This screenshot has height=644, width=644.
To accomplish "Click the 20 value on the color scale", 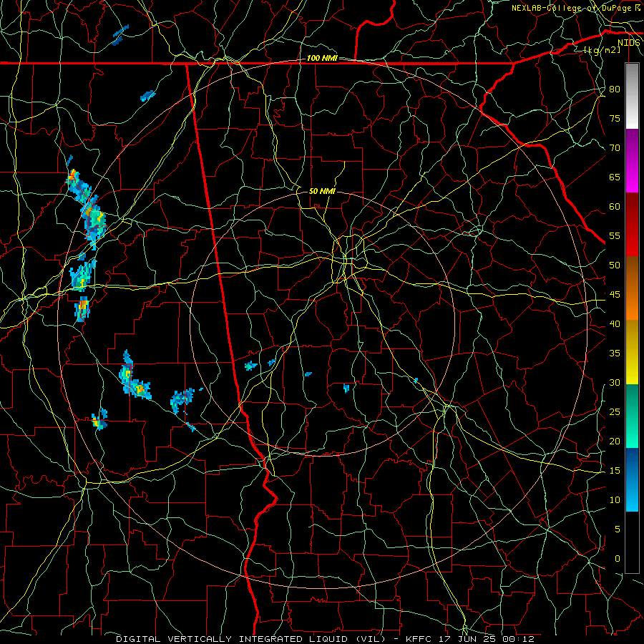I will pos(615,441).
